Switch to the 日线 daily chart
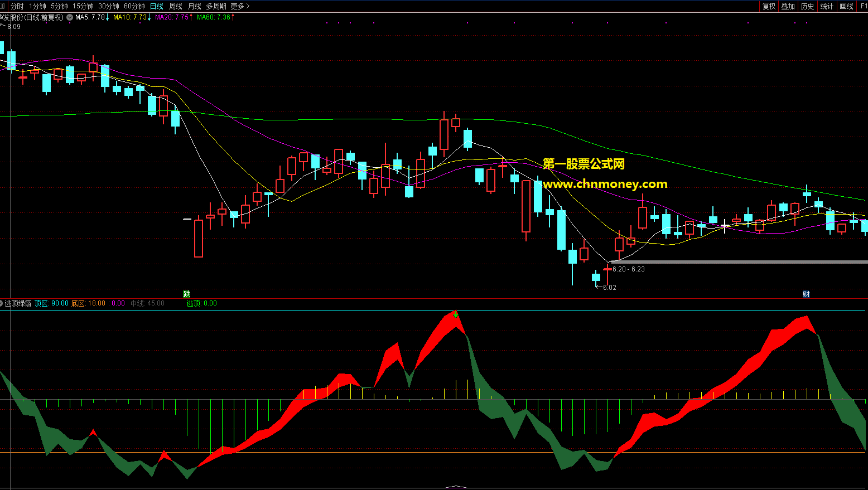 coord(157,6)
